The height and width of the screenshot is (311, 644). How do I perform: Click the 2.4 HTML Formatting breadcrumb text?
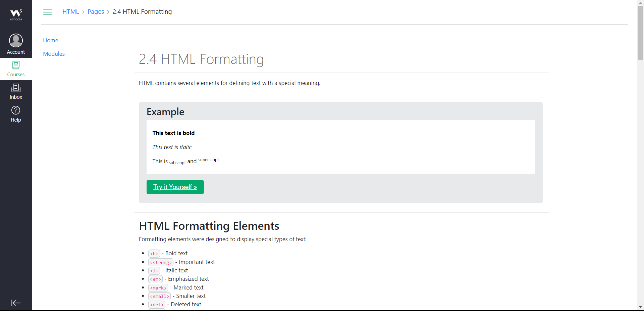(142, 11)
